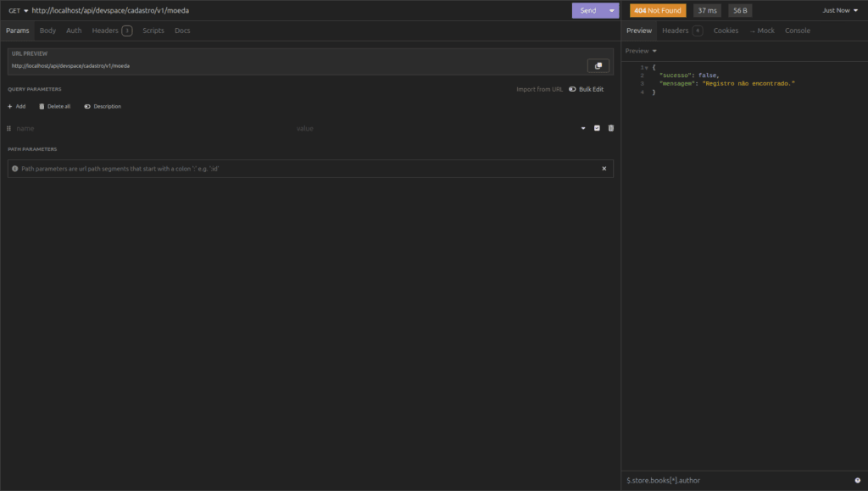Click the drag handle of parameter row
Screen dimensions: 868x491
point(8,128)
